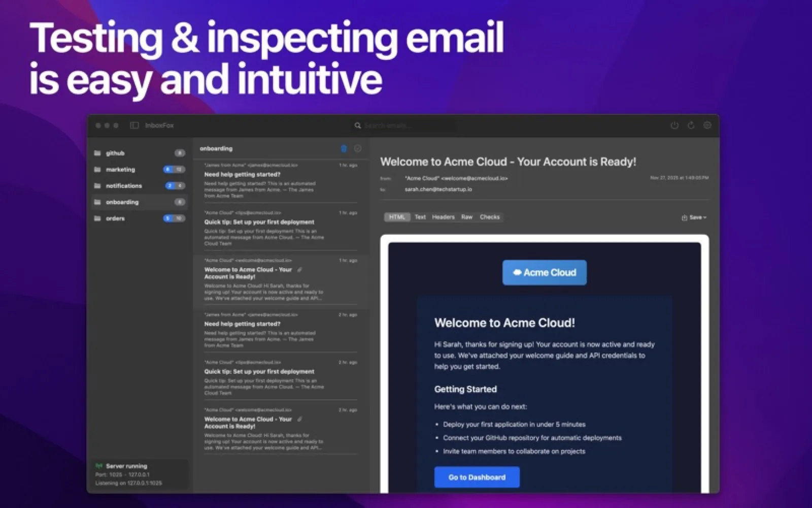This screenshot has width=812, height=508.
Task: Click the notifications folder icon
Action: point(97,185)
